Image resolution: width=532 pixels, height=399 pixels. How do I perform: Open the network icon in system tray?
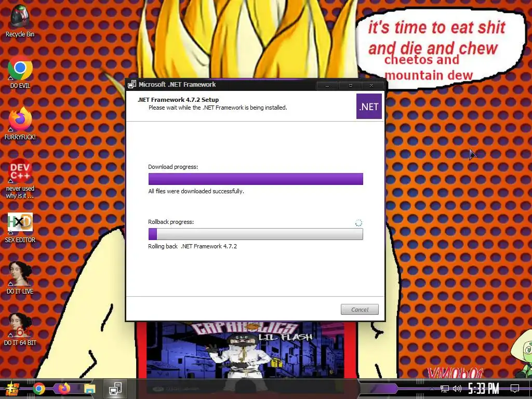coord(444,389)
